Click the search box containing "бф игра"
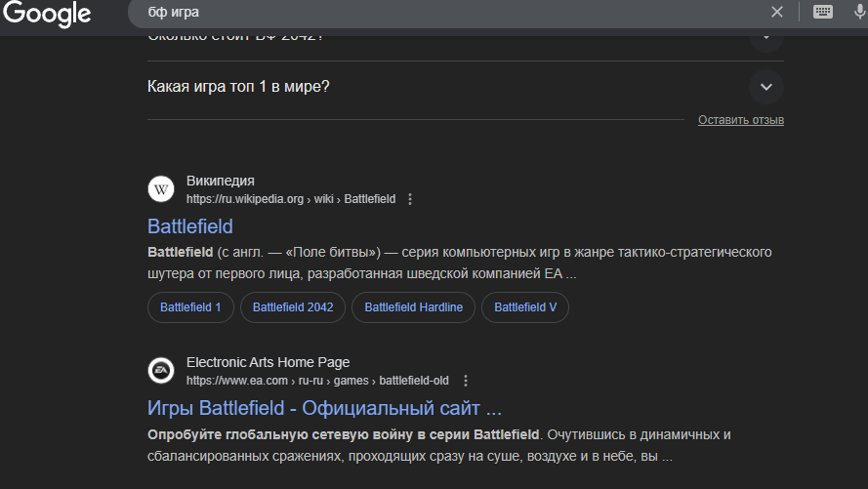 [439, 12]
